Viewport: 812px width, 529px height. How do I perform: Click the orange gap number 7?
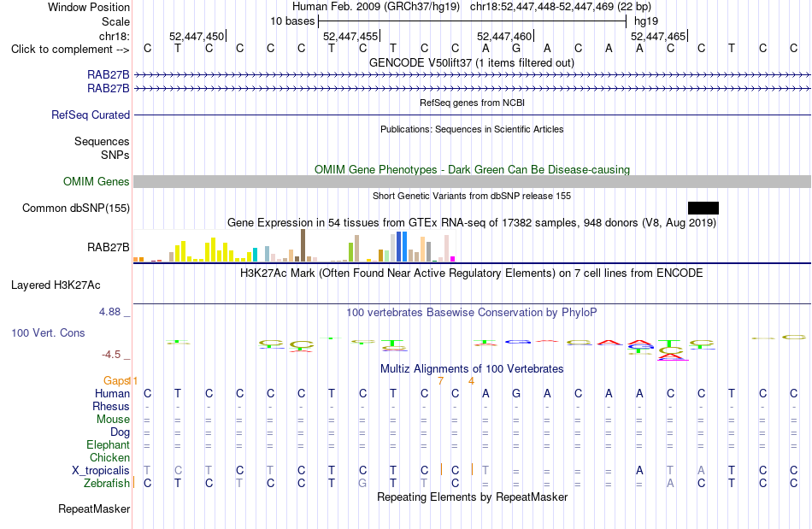pyautogui.click(x=441, y=381)
